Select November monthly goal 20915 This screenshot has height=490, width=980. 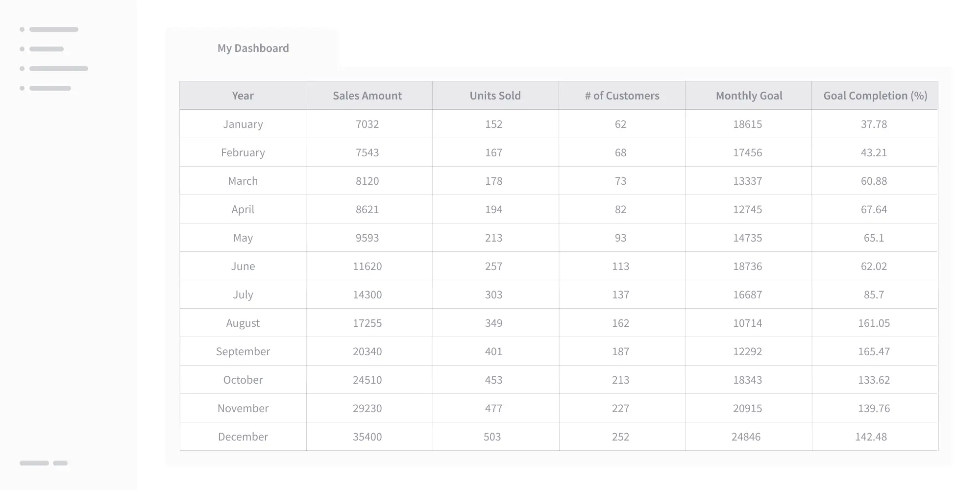tap(747, 408)
